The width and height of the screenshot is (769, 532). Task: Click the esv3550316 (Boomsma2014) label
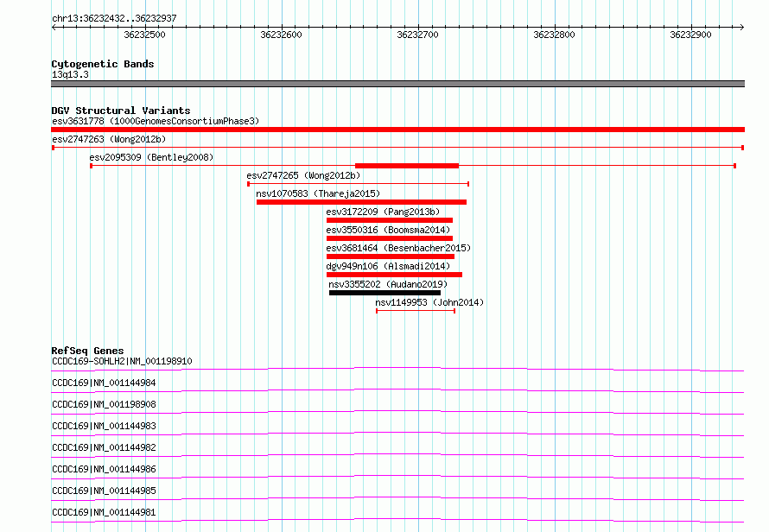pos(388,230)
